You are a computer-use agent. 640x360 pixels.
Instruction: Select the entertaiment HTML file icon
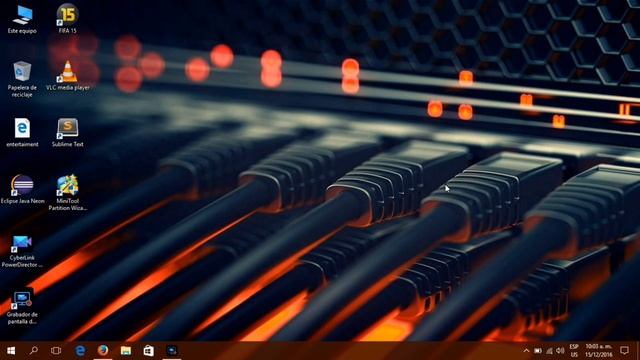click(22, 132)
